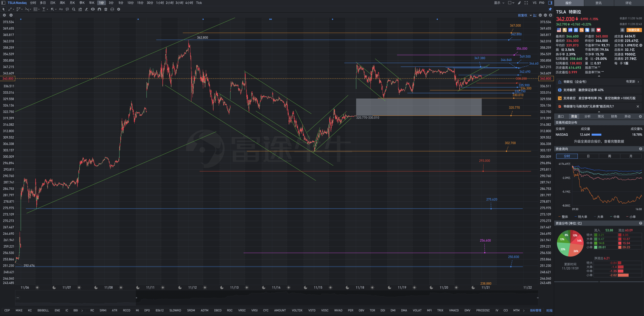
Task: Open polygon tool dropdown arrow
Action: point(22,9)
